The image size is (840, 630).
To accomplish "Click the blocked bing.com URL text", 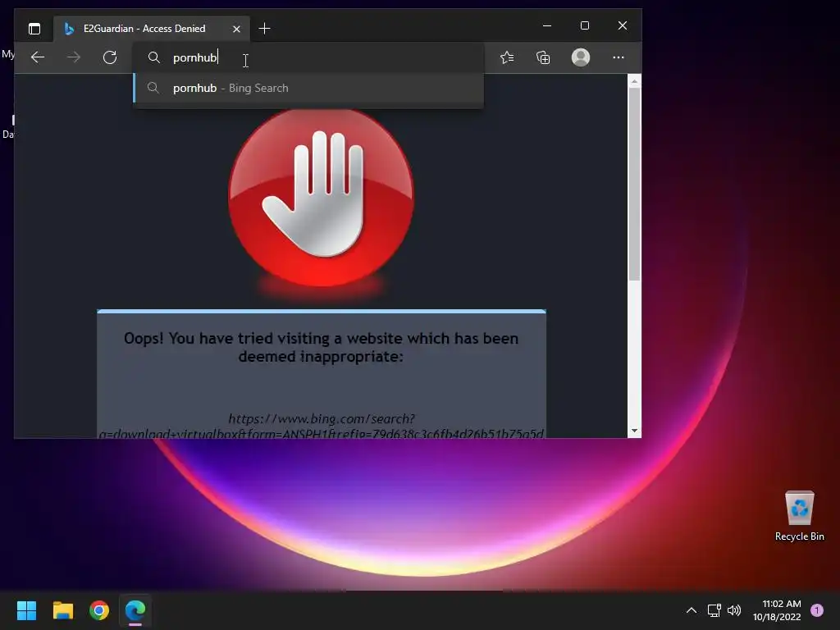I will pos(322,427).
